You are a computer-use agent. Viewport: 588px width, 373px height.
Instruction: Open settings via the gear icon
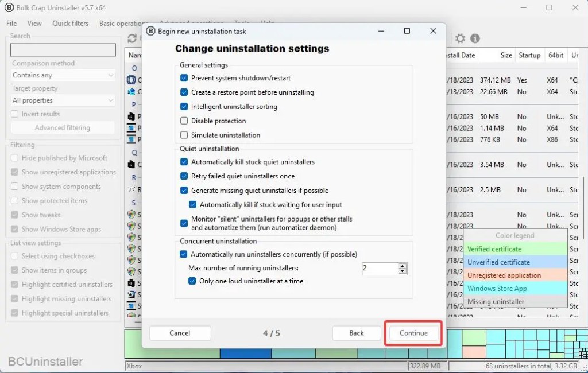[460, 38]
